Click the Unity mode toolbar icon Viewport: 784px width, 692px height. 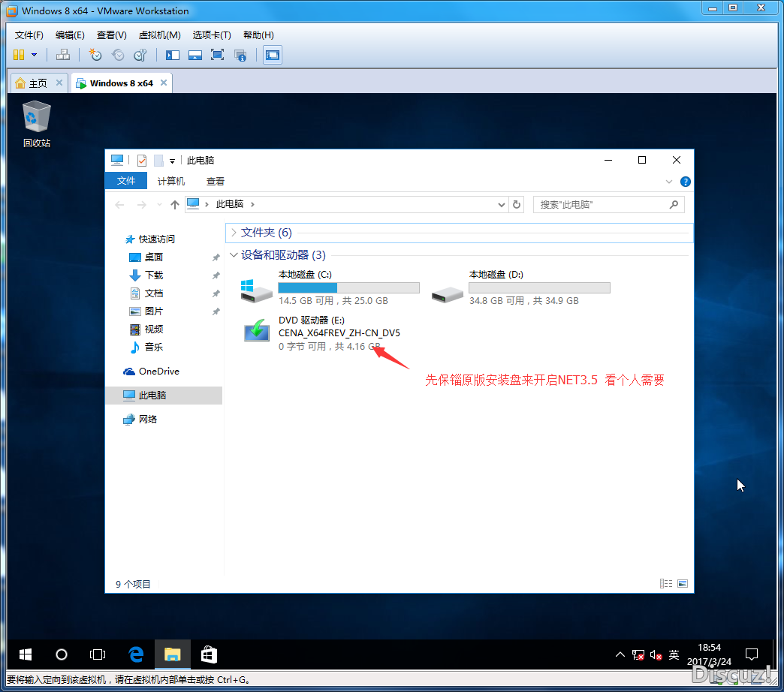[240, 55]
